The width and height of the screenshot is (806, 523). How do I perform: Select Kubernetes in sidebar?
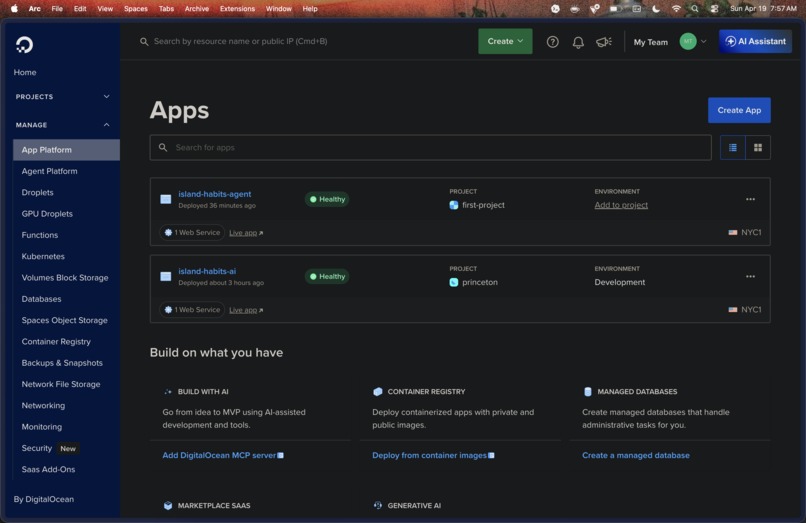[x=43, y=256]
